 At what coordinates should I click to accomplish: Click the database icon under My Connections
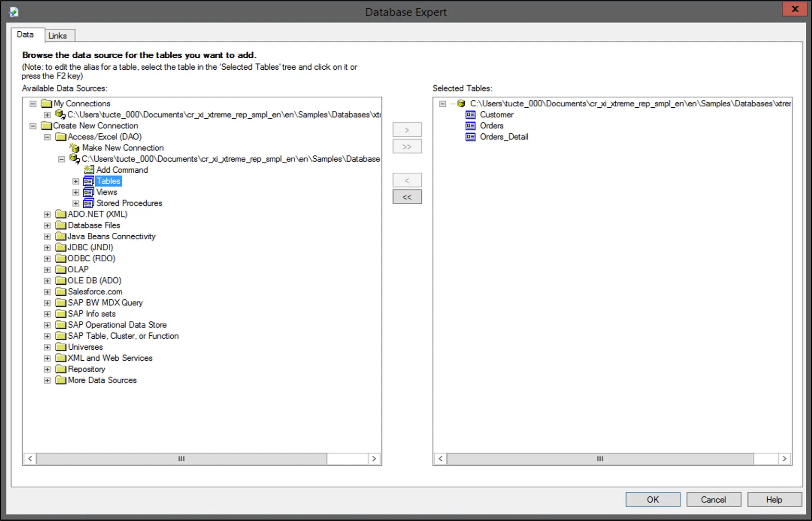coord(60,114)
